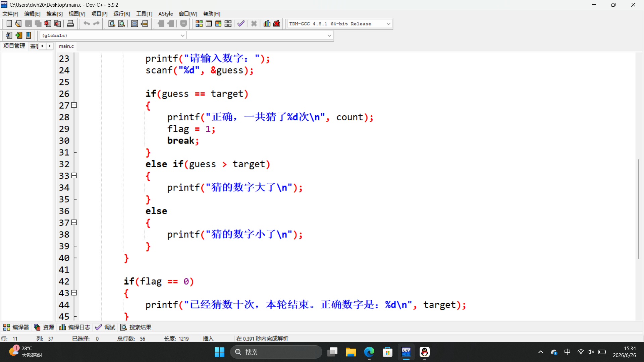
Task: Click the Redo arrow icon
Action: [x=96, y=24]
